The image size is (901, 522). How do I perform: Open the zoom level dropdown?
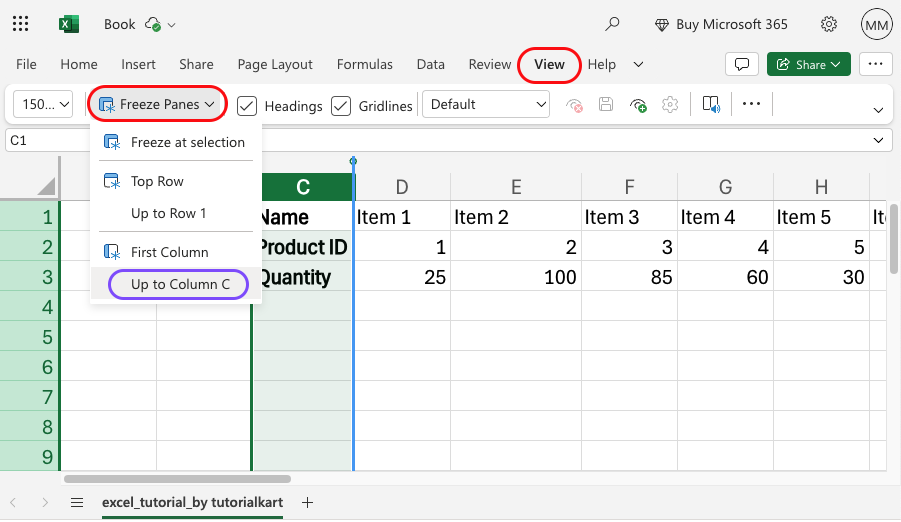pos(43,104)
